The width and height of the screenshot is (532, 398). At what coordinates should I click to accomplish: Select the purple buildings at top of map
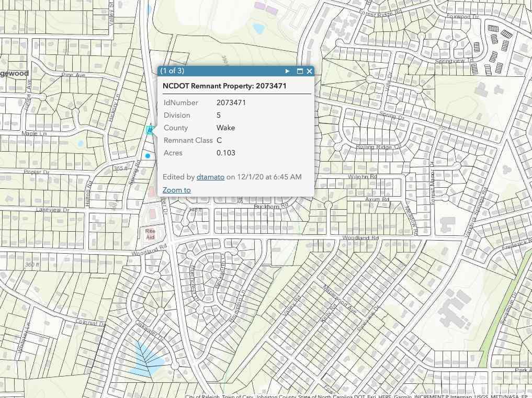click(x=266, y=7)
